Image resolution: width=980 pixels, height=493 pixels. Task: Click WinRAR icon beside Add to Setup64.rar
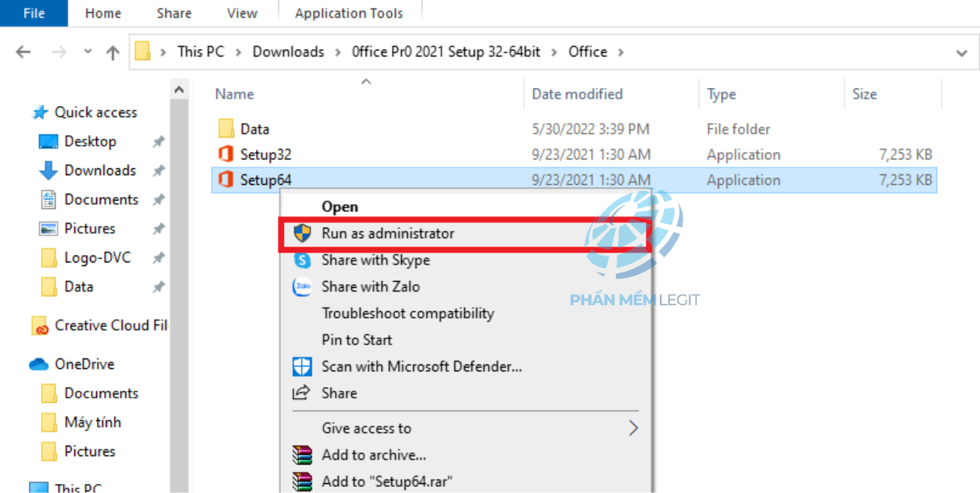(x=302, y=481)
